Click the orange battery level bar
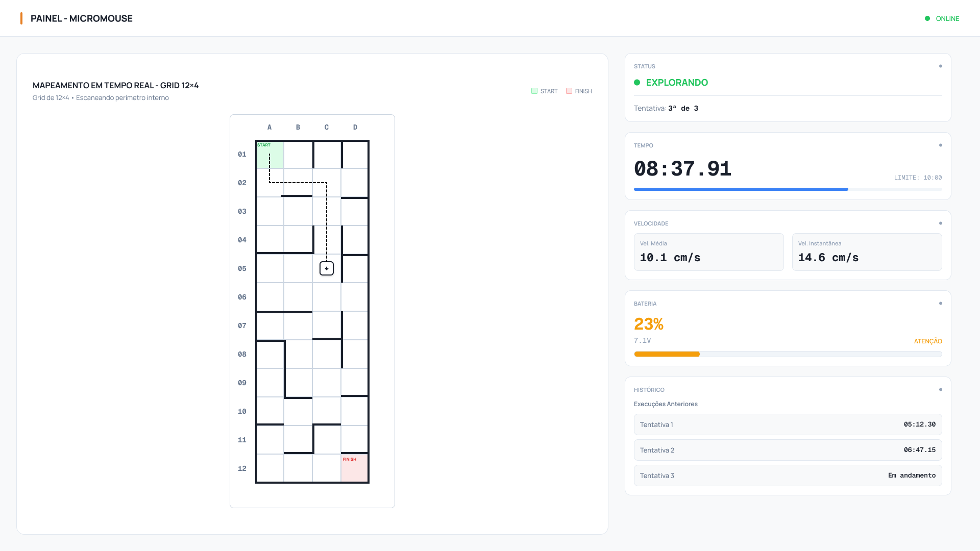The height and width of the screenshot is (551, 980). tap(667, 354)
